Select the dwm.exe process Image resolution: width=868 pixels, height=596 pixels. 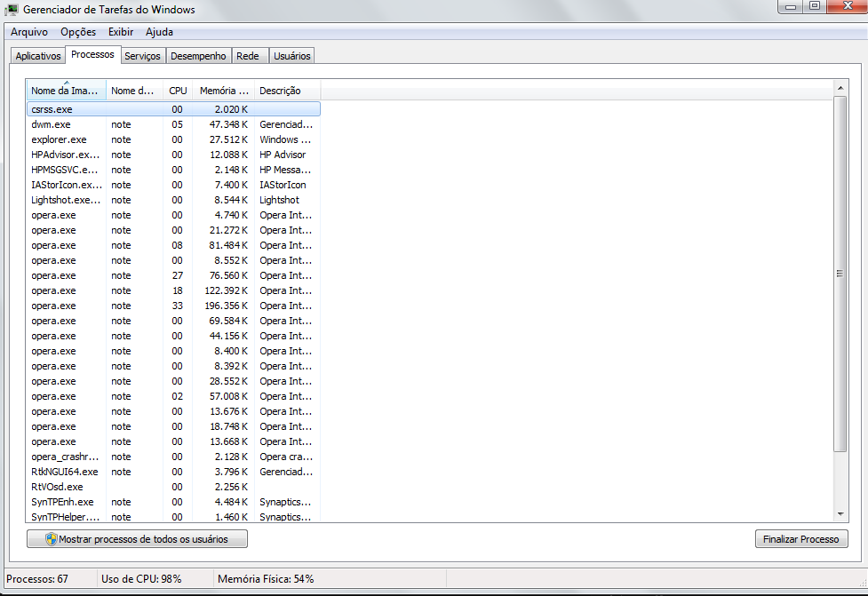point(173,124)
